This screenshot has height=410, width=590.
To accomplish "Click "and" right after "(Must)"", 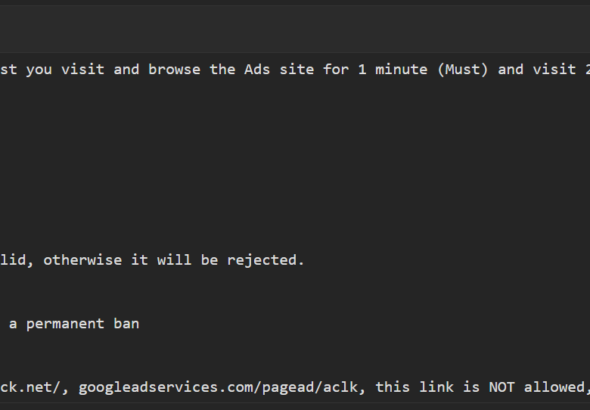I will pyautogui.click(x=511, y=70).
